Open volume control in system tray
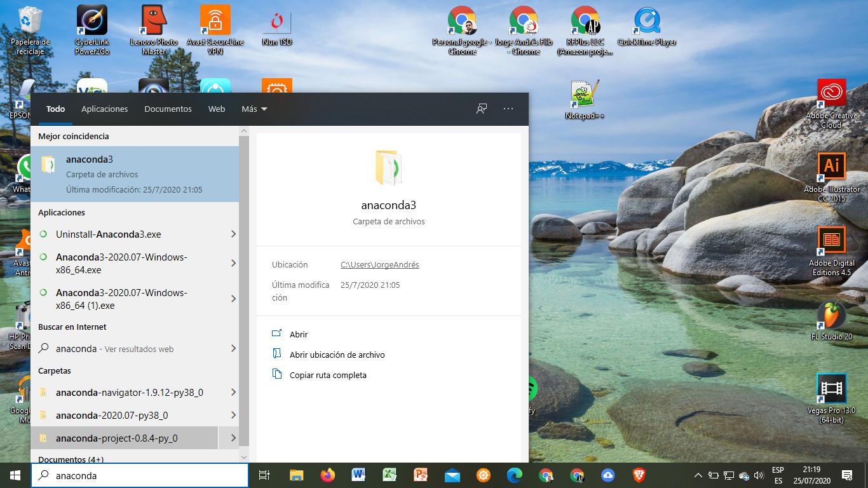Screen dimensions: 868x488 (x=758, y=475)
